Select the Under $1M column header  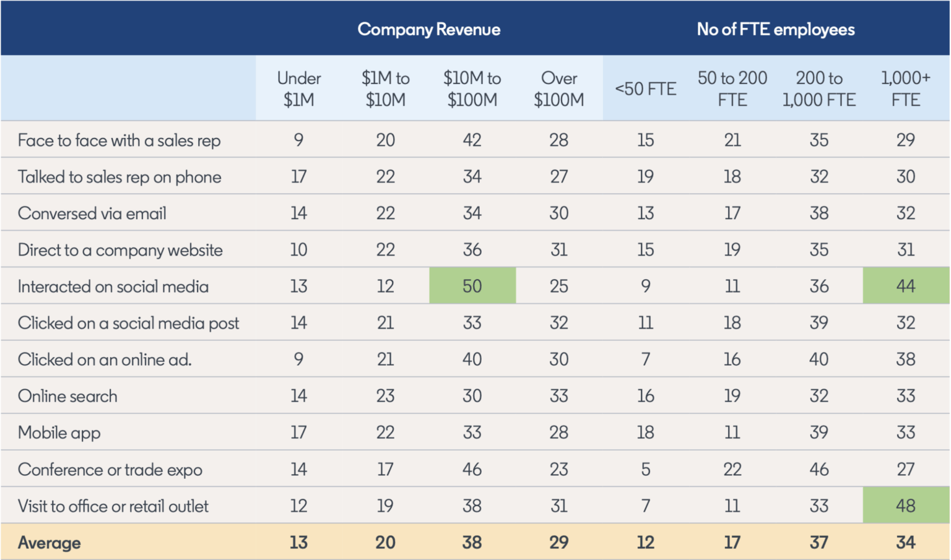click(298, 88)
